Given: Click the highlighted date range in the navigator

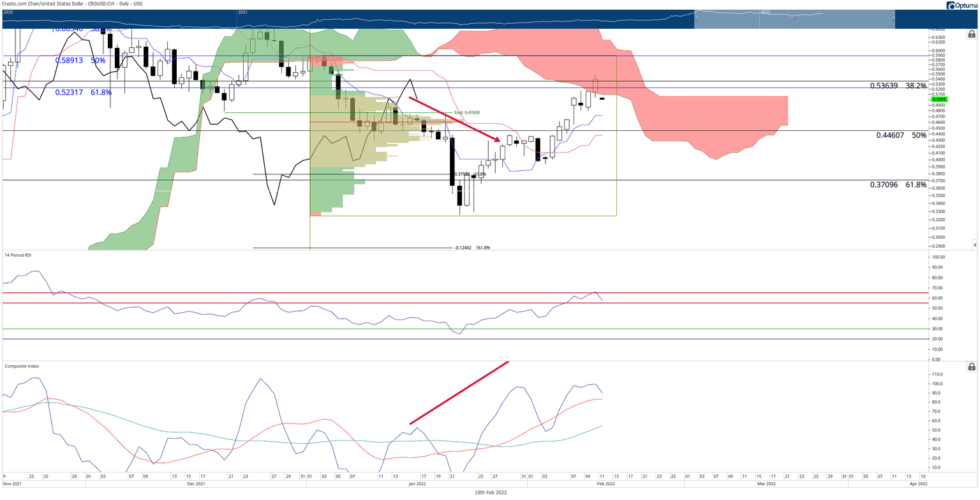Looking at the screenshot, I should pos(794,19).
